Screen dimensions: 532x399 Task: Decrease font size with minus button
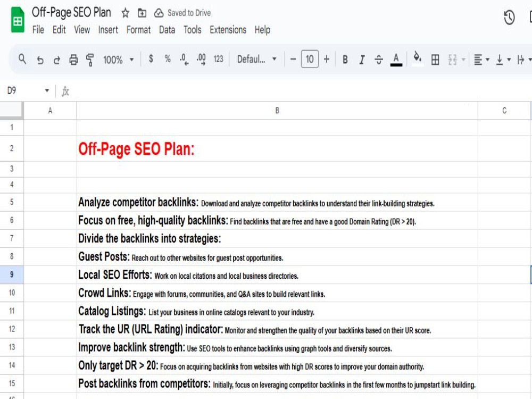293,60
